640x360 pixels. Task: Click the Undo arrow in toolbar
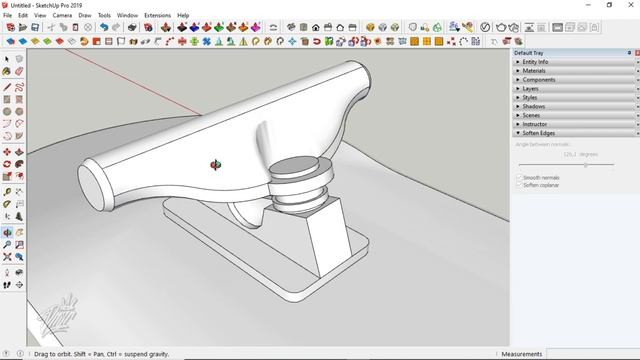104,27
